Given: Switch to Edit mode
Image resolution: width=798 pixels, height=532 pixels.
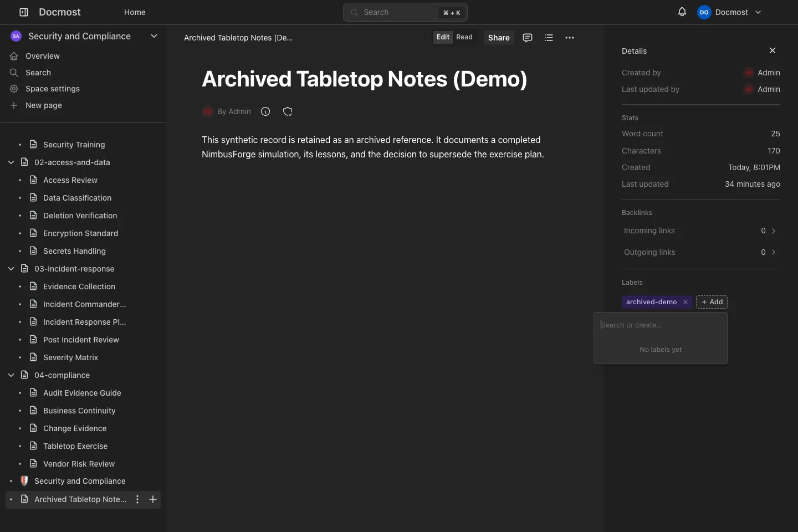Looking at the screenshot, I should click(443, 37).
